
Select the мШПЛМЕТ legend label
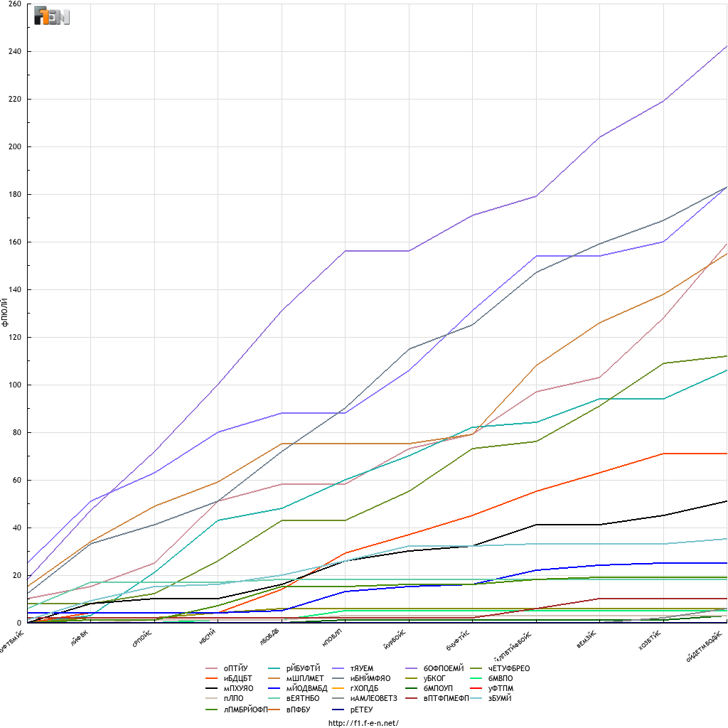305,678
